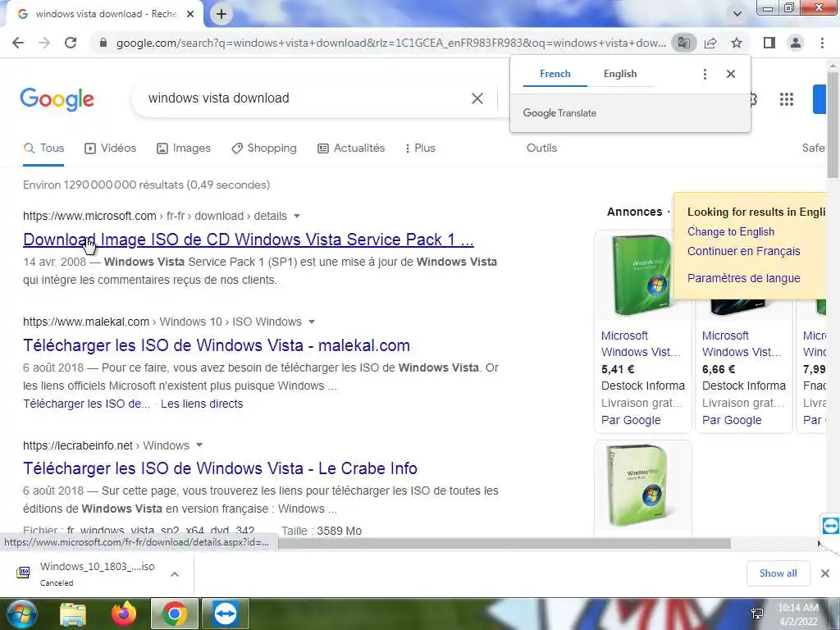
Task: Open translate popup options menu
Action: click(x=705, y=74)
